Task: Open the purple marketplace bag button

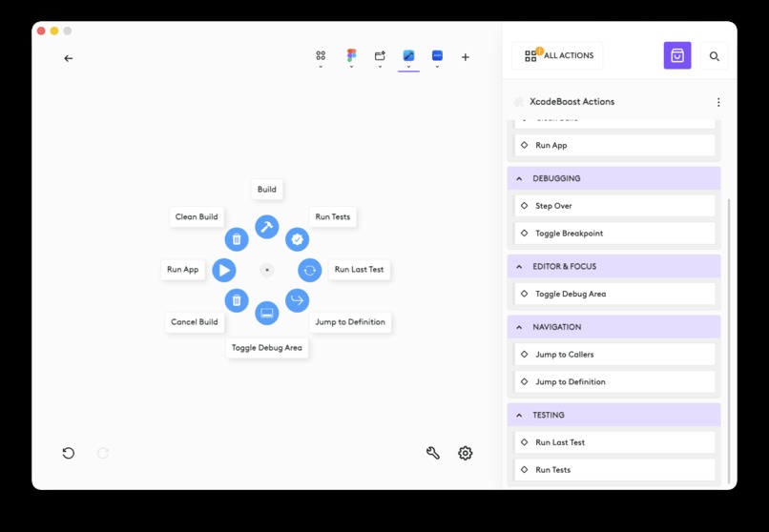Action: [x=677, y=55]
